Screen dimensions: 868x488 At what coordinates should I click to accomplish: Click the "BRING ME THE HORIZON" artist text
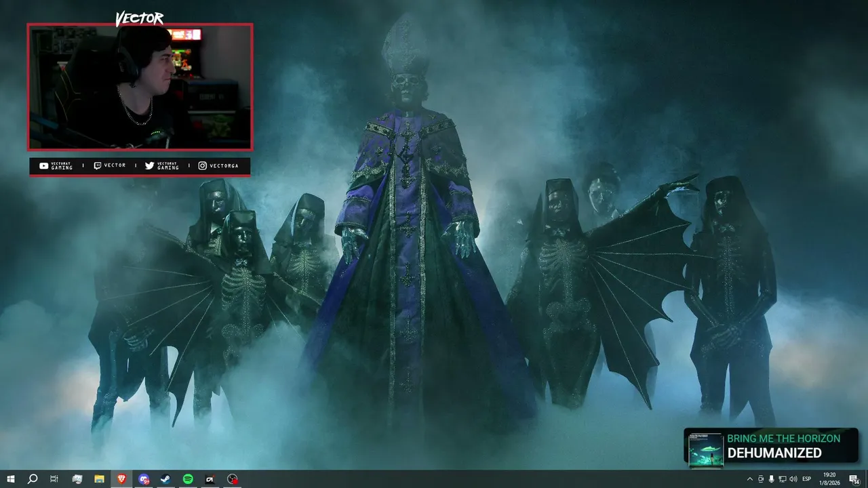(783, 439)
